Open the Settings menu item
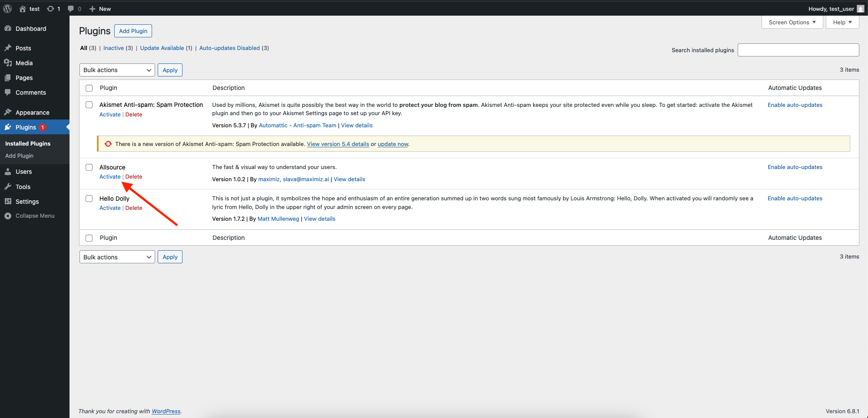Image resolution: width=868 pixels, height=418 pixels. pos(27,202)
